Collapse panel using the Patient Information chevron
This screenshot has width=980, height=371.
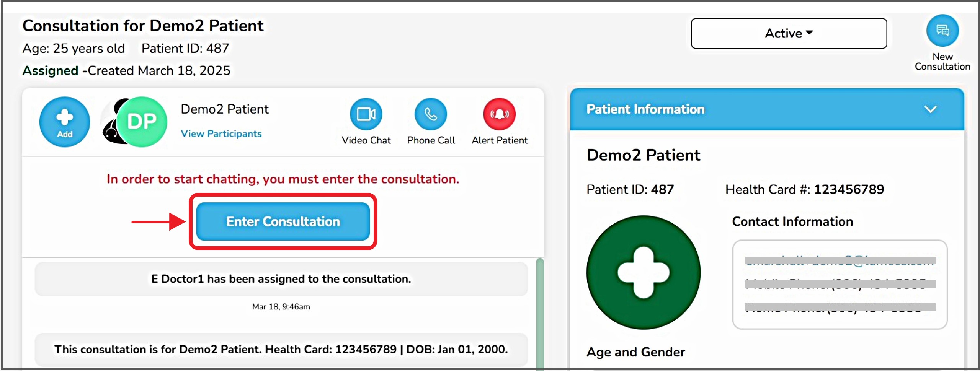click(930, 109)
